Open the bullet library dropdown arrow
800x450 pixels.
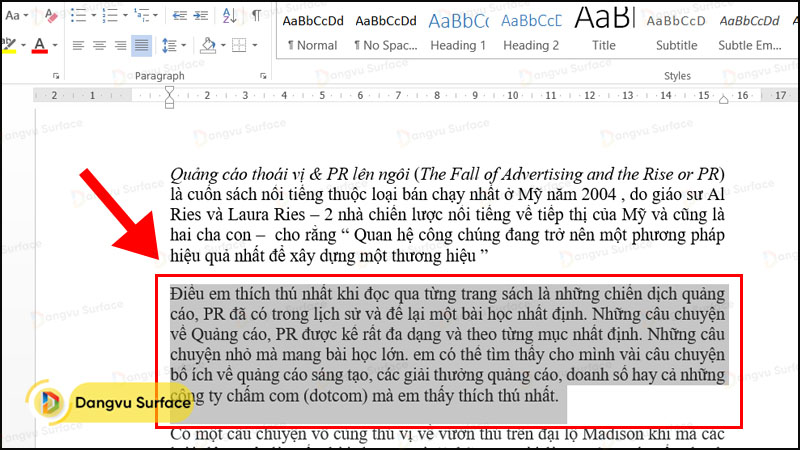[94, 15]
